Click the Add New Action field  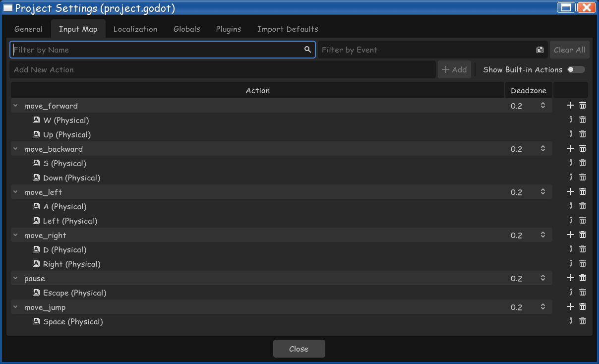click(222, 69)
